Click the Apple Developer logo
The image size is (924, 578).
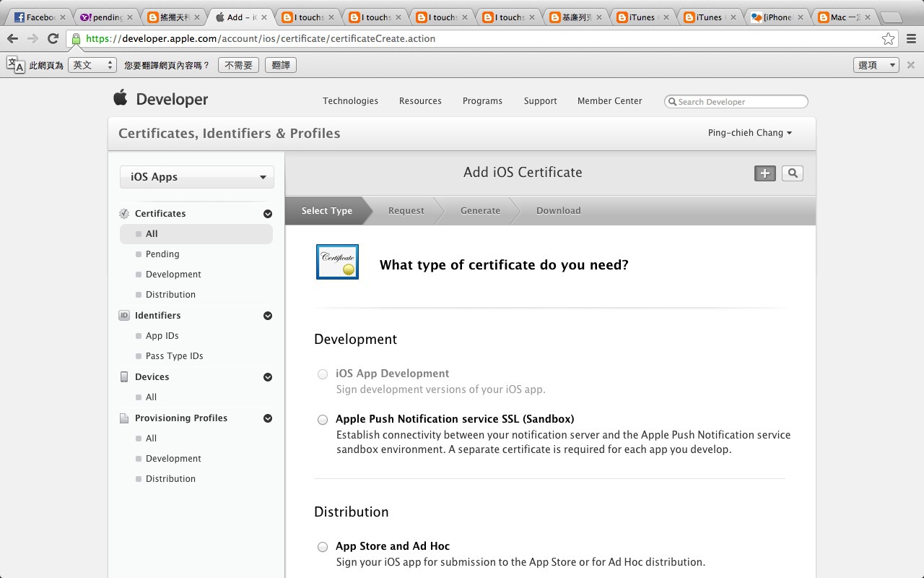click(x=160, y=99)
